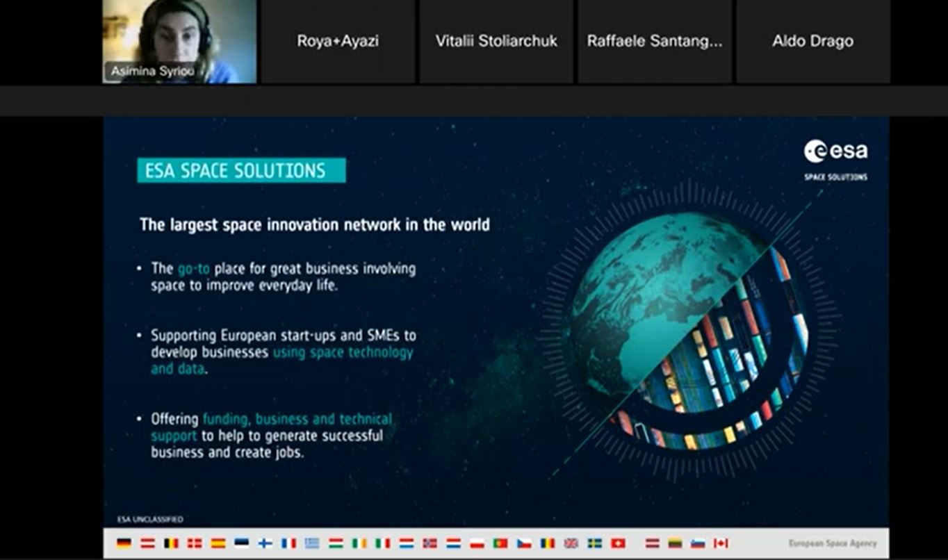Click 'business and create jobs.' line

pyautogui.click(x=227, y=452)
